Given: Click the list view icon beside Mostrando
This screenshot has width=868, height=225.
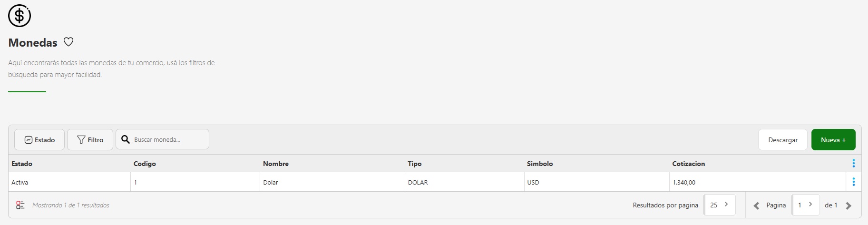Looking at the screenshot, I should click(20, 205).
